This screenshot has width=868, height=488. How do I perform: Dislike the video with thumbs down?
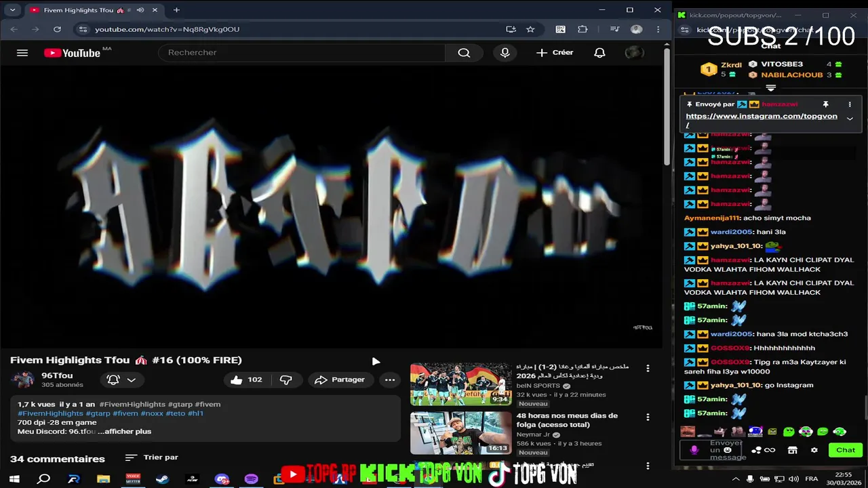point(286,380)
